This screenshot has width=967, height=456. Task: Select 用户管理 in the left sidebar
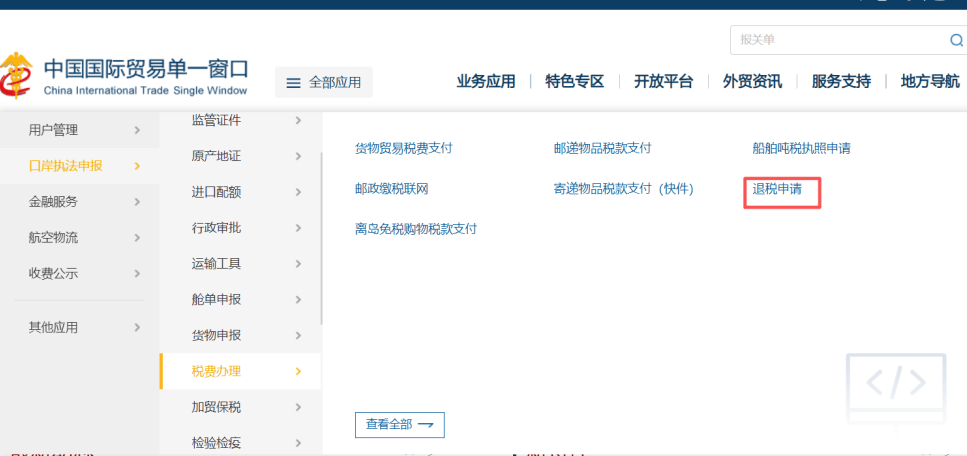pyautogui.click(x=80, y=130)
